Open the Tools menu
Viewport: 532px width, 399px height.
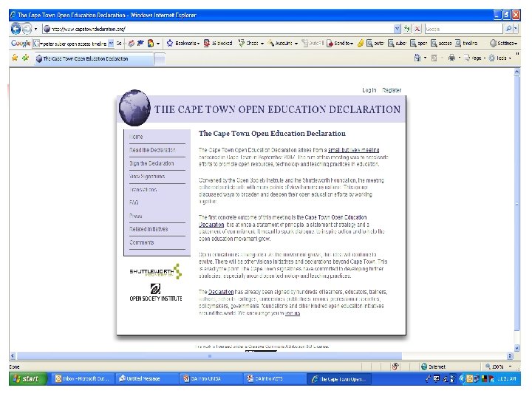499,58
